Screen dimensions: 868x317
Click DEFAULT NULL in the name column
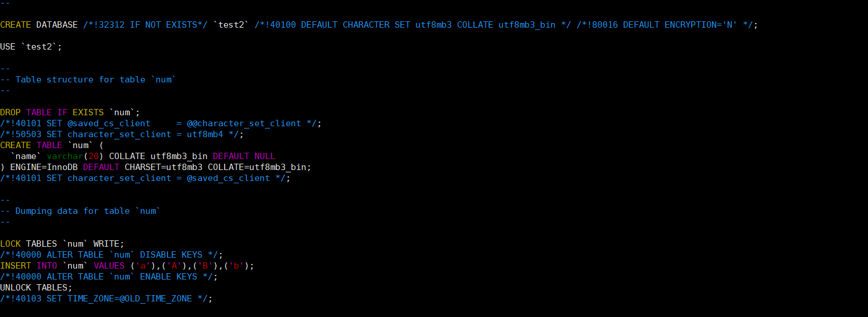pyautogui.click(x=244, y=156)
